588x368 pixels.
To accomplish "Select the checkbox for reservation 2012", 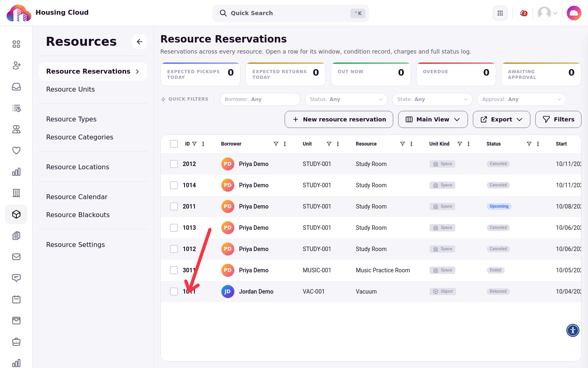I will 174,164.
